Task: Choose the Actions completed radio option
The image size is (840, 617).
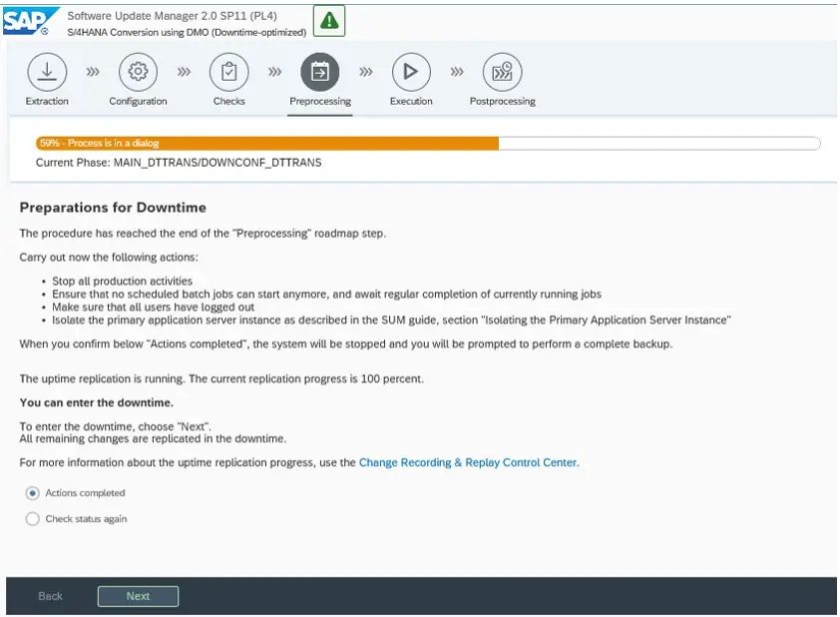Action: [x=33, y=493]
